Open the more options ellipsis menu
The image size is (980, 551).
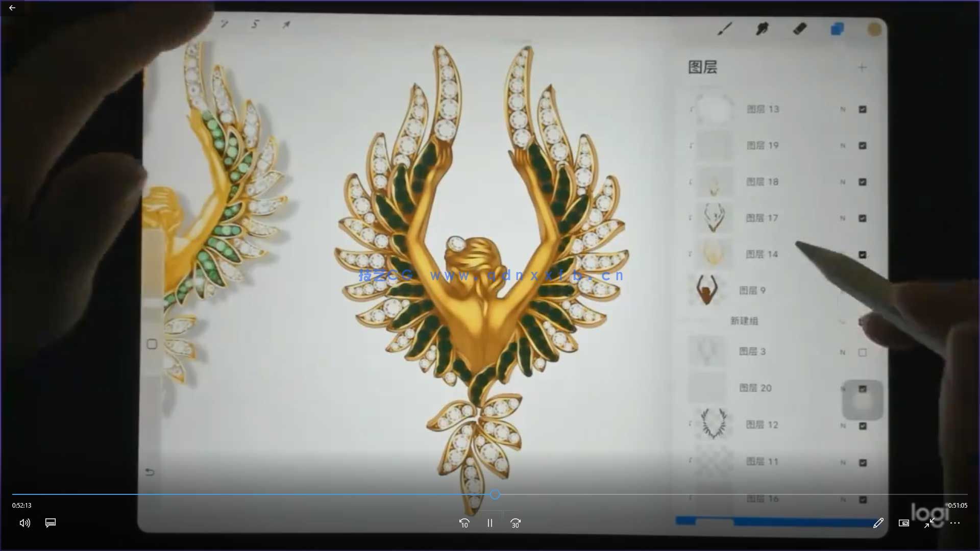955,523
